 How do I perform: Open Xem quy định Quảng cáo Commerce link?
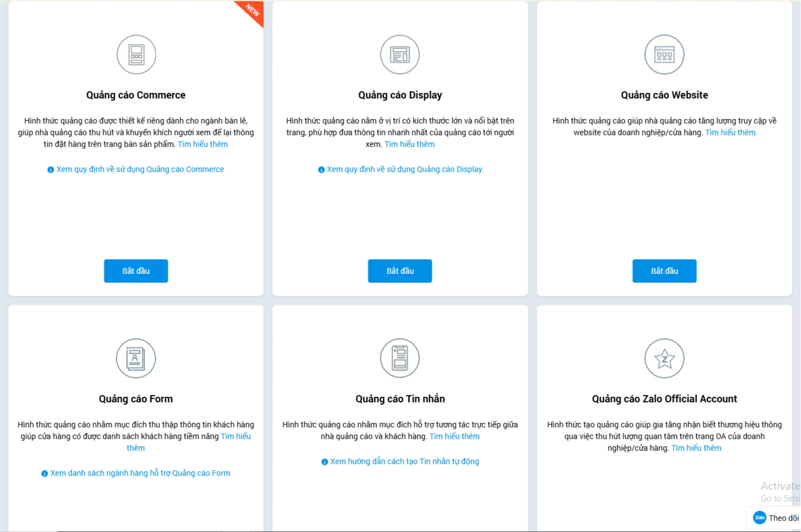point(140,169)
